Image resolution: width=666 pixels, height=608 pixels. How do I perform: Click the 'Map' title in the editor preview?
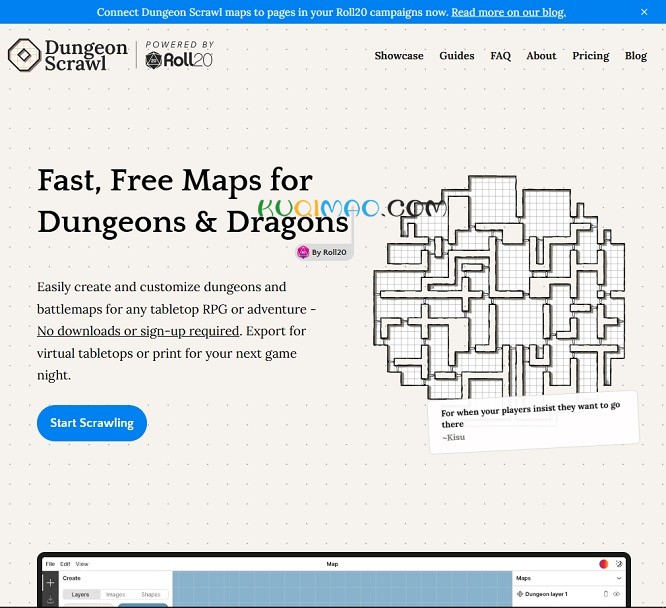point(332,564)
